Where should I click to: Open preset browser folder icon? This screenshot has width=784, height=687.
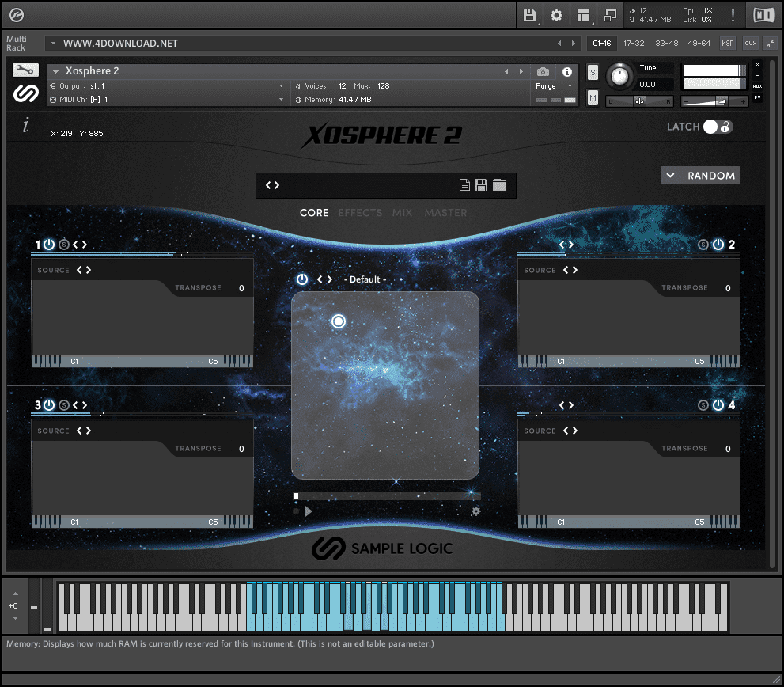pos(499,185)
